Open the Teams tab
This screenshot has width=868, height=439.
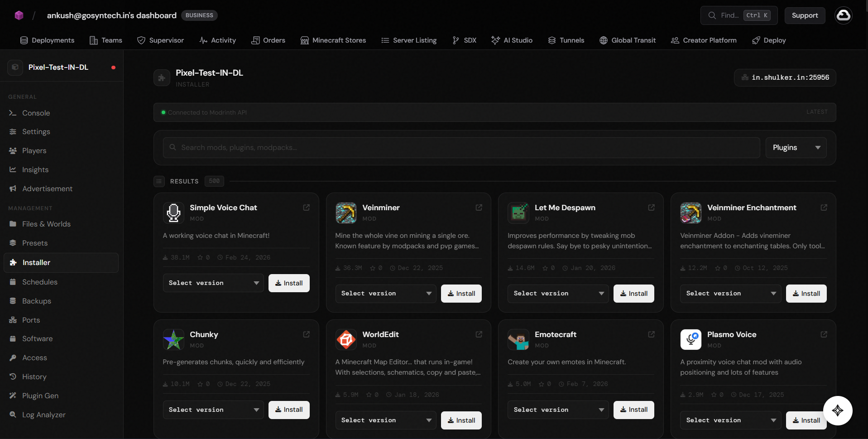(x=106, y=40)
